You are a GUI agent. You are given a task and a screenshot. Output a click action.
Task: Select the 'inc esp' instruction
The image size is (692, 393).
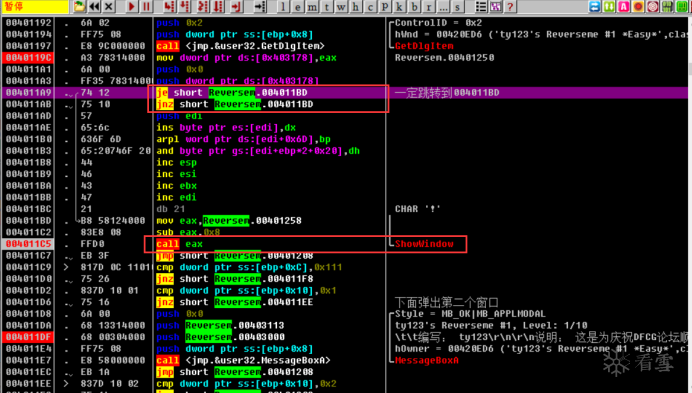tap(176, 162)
